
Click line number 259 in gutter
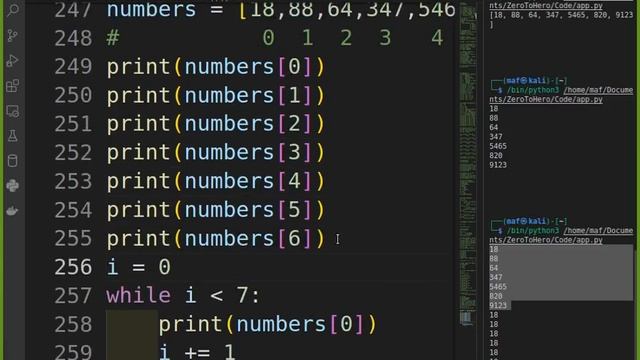73,352
